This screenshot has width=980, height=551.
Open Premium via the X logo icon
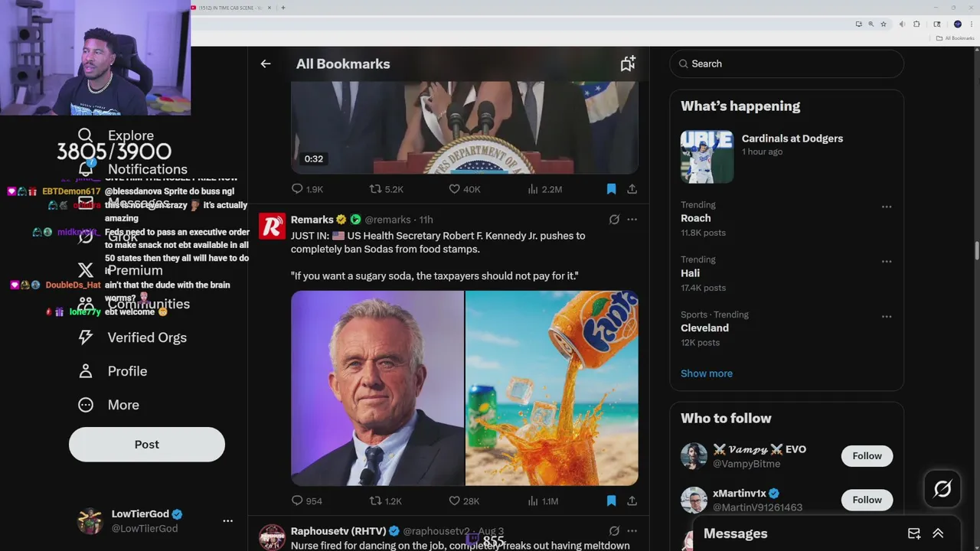click(x=85, y=270)
